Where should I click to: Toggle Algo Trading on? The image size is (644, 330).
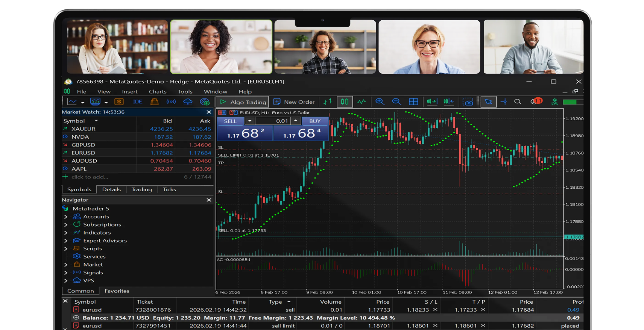(x=243, y=102)
